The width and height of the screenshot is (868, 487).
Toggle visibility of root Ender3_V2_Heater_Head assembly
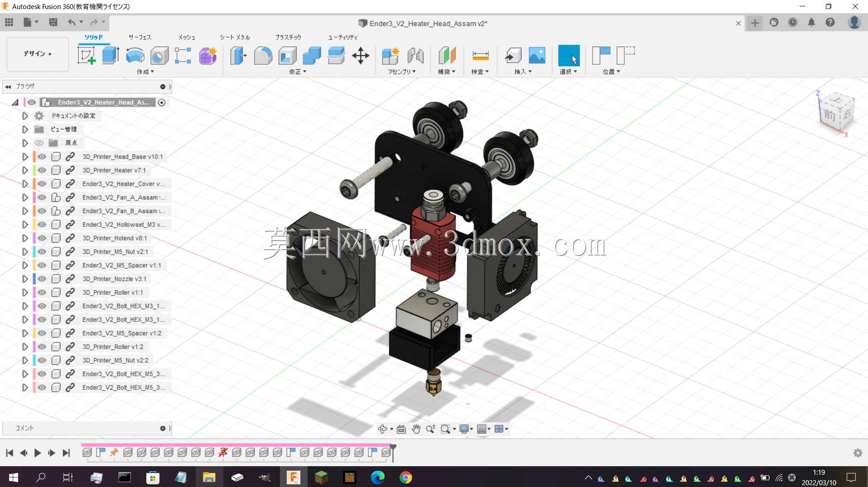point(31,102)
